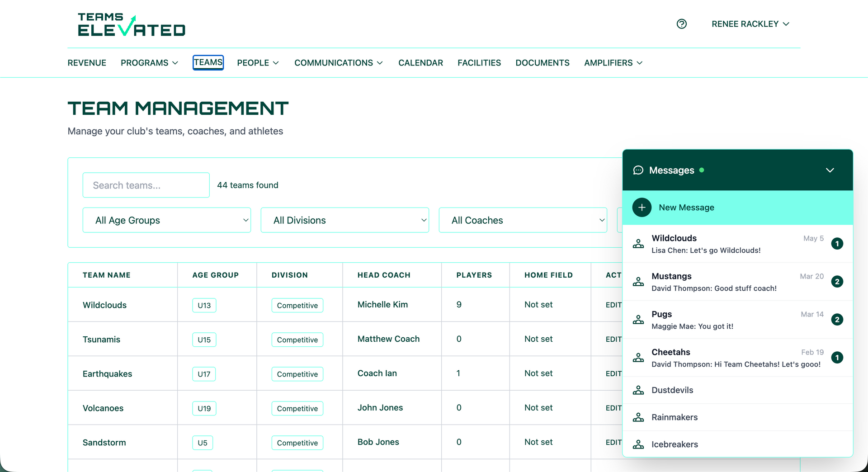Click the Volcanoes team name

pos(103,408)
